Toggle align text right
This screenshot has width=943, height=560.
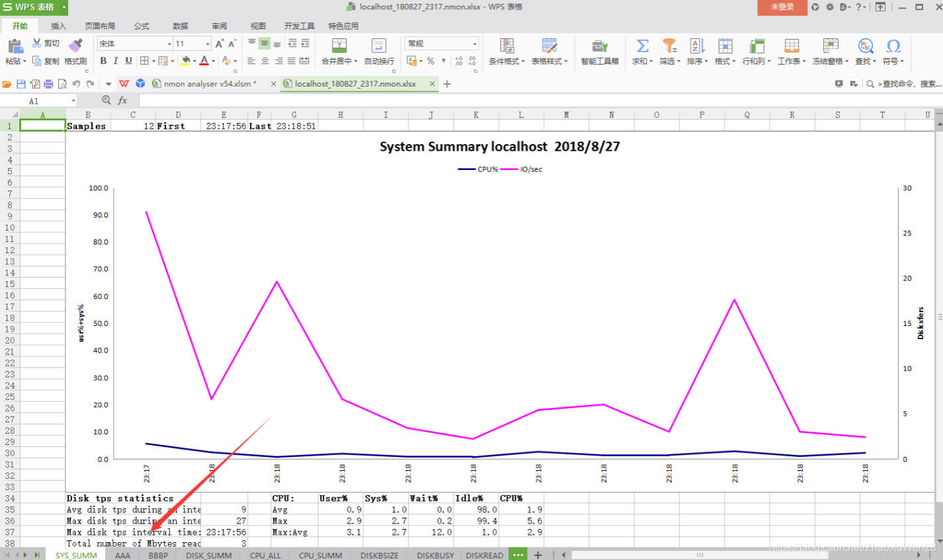(278, 61)
